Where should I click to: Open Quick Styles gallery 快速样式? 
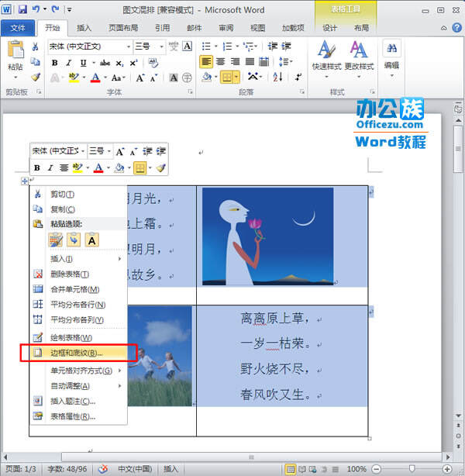point(326,59)
